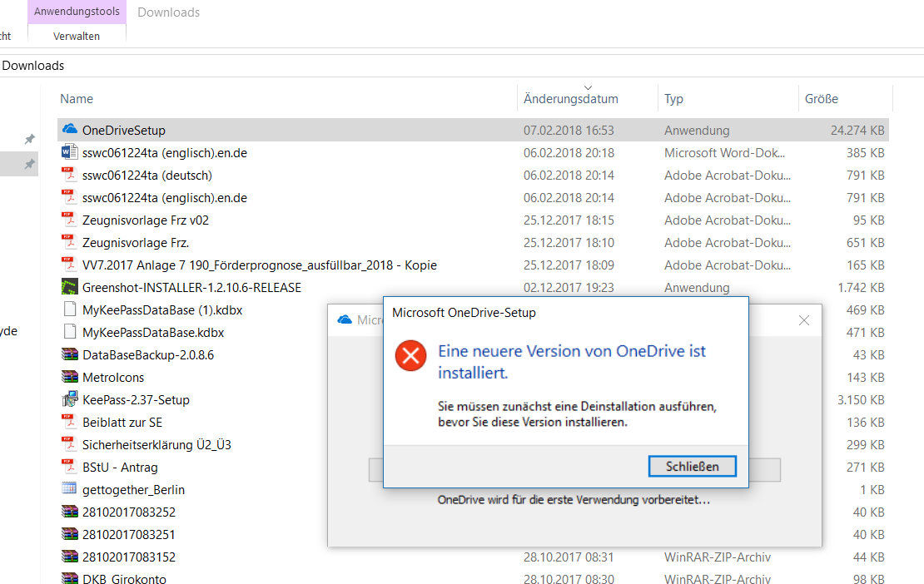The image size is (924, 584).
Task: Close the background OneDrive setup window
Action: [x=804, y=320]
